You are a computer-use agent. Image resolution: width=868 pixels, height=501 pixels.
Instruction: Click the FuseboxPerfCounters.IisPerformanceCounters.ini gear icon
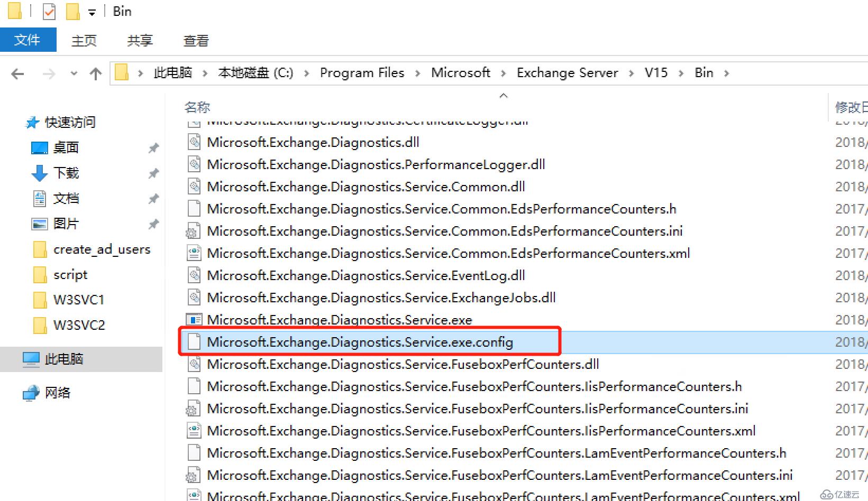tap(193, 409)
